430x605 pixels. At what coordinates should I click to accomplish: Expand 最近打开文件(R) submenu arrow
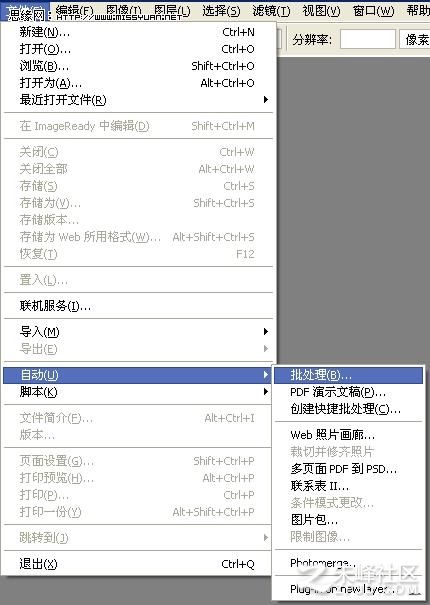coord(266,100)
